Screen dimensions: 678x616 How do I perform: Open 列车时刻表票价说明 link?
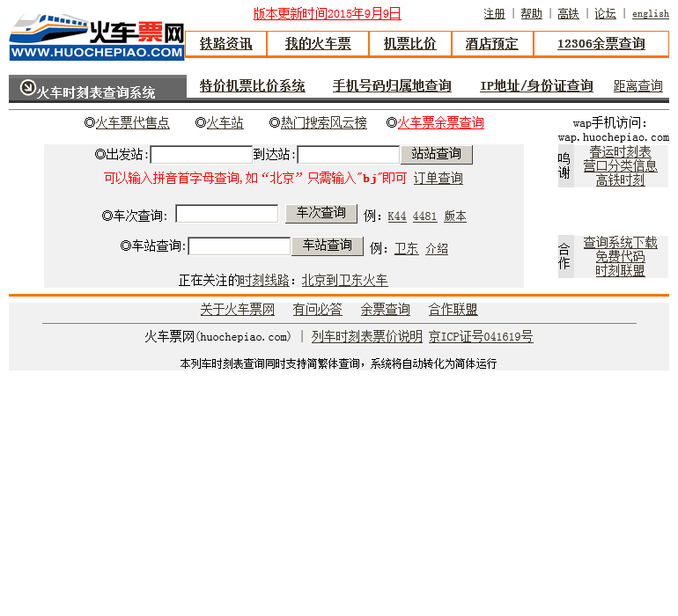coord(366,336)
